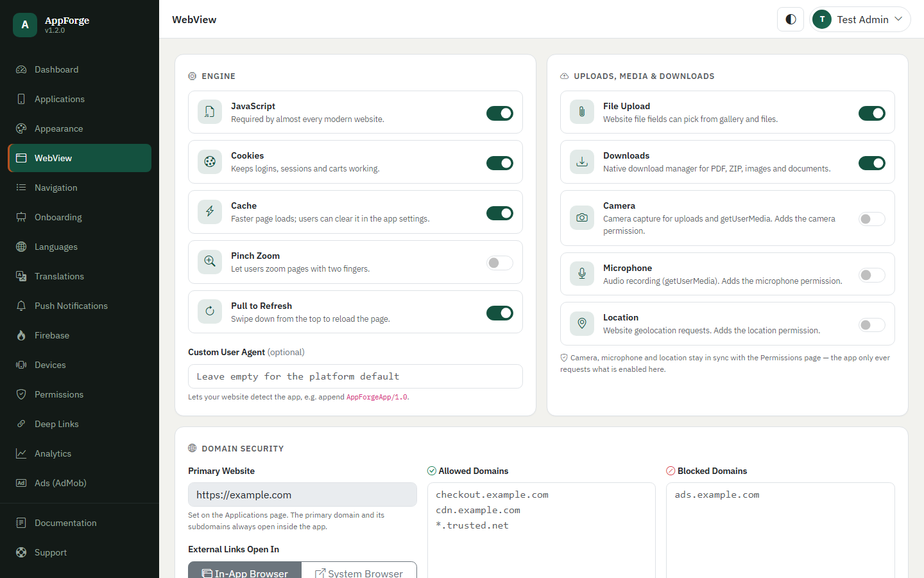The width and height of the screenshot is (924, 578).
Task: Click the Custom User Agent field
Action: coord(355,376)
